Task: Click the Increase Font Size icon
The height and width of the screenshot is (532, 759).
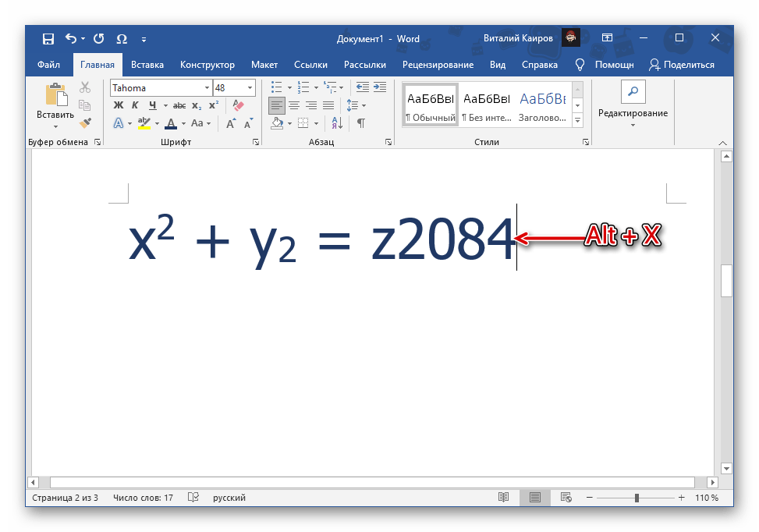Action: click(x=231, y=123)
